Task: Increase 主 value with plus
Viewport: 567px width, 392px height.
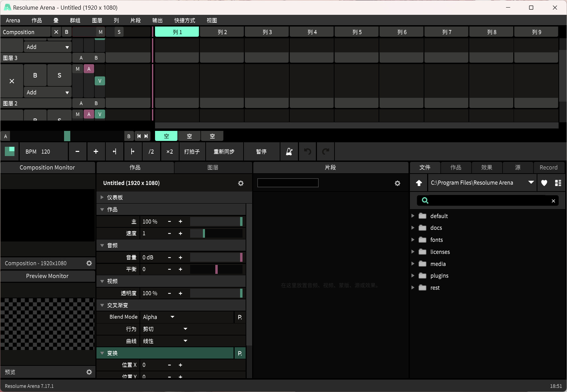Action: [181, 221]
